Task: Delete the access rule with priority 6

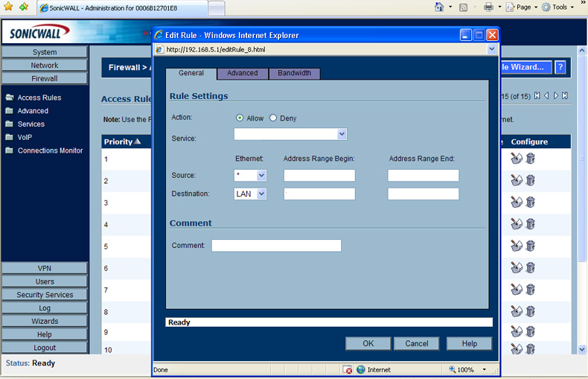Action: coord(530,267)
